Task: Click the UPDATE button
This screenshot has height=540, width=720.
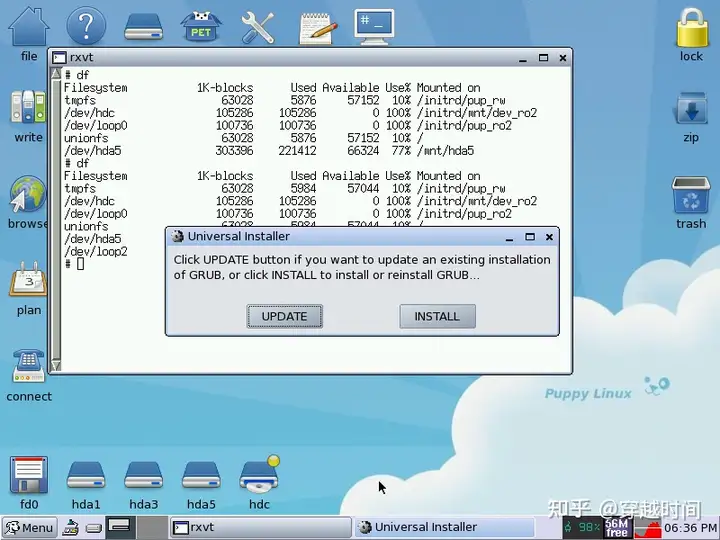Action: pos(284,316)
